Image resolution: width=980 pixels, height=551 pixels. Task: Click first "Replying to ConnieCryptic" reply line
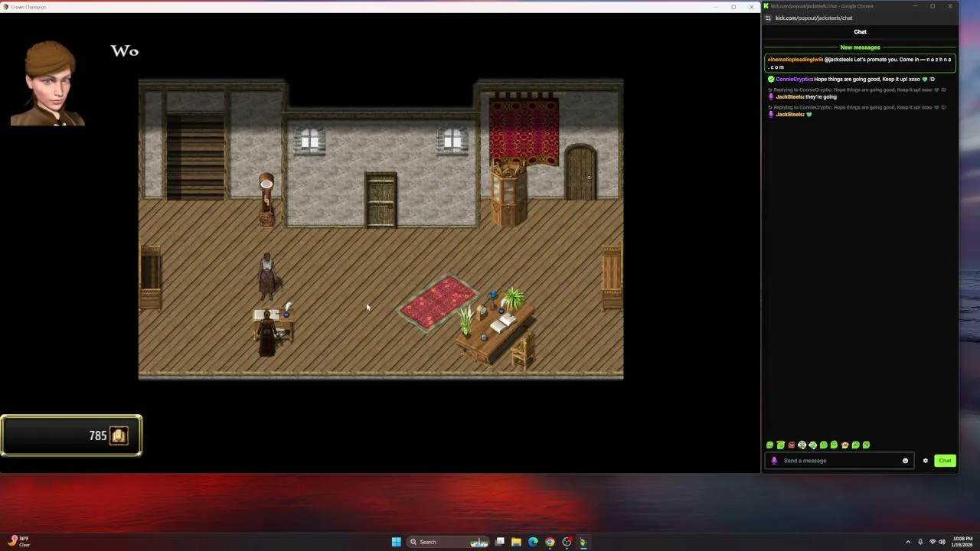click(x=857, y=90)
